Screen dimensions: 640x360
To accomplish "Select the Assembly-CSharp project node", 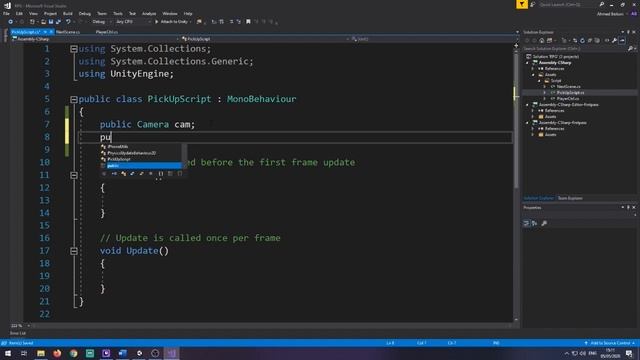I will point(555,63).
